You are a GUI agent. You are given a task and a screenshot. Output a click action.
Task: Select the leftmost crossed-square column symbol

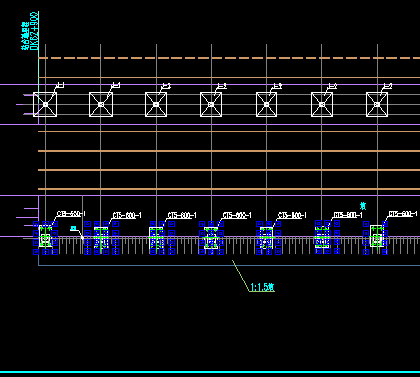pyautogui.click(x=45, y=105)
